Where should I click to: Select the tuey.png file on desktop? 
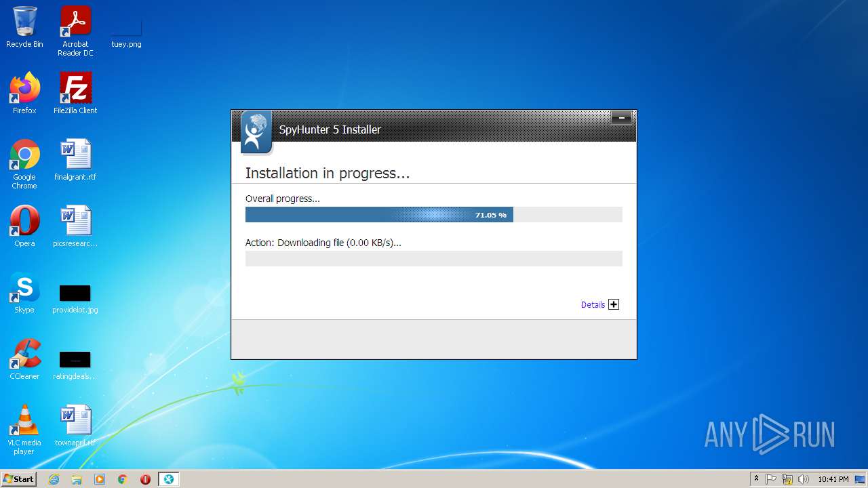(126, 31)
